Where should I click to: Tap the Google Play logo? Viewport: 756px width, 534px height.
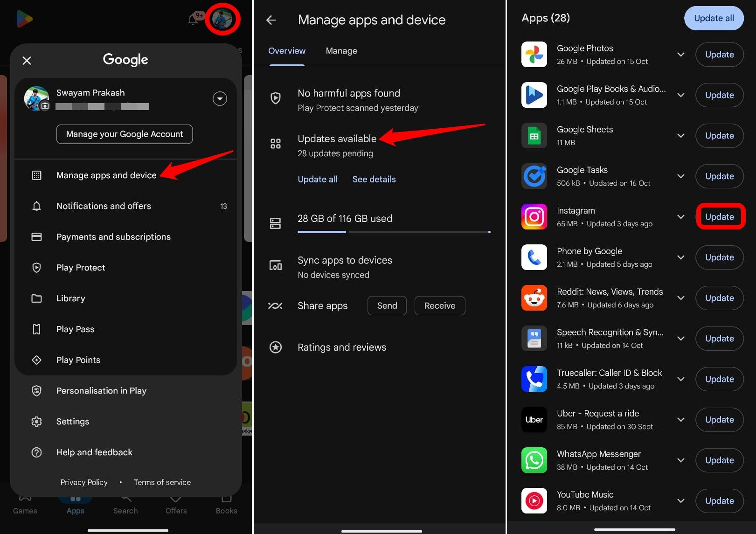24,19
